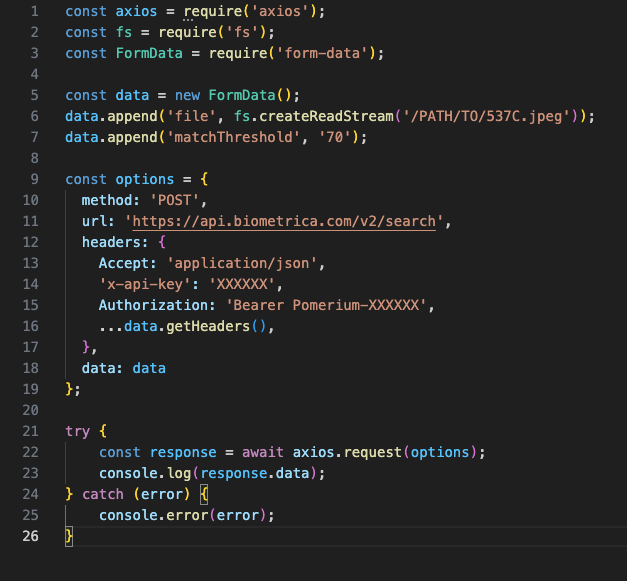Image resolution: width=627 pixels, height=581 pixels.
Task: Click the 'catch' keyword on line 24
Action: click(x=103, y=494)
